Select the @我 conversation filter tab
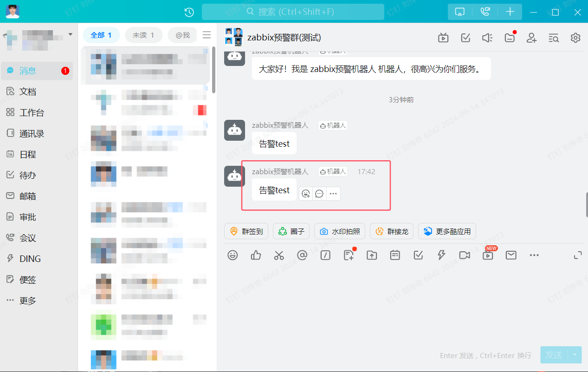Screen dimensions: 588x372 pos(182,35)
